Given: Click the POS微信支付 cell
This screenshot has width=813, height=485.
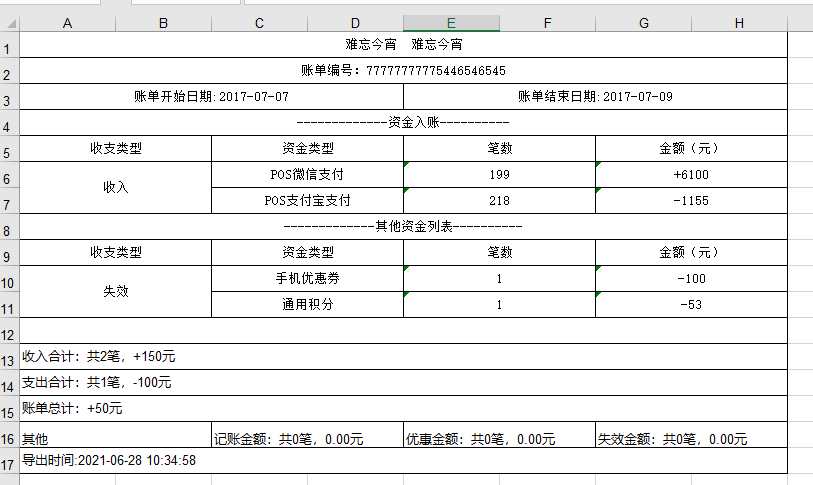Looking at the screenshot, I should point(307,174).
